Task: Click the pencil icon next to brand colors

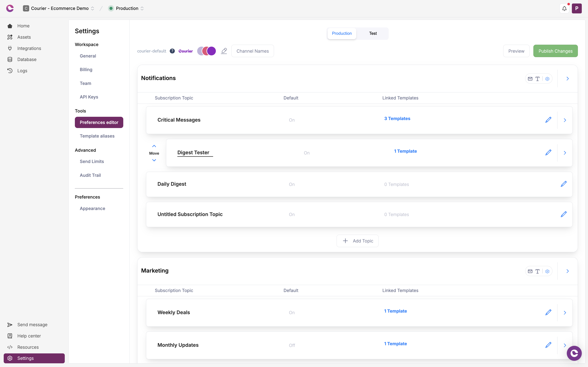Action: coord(224,51)
